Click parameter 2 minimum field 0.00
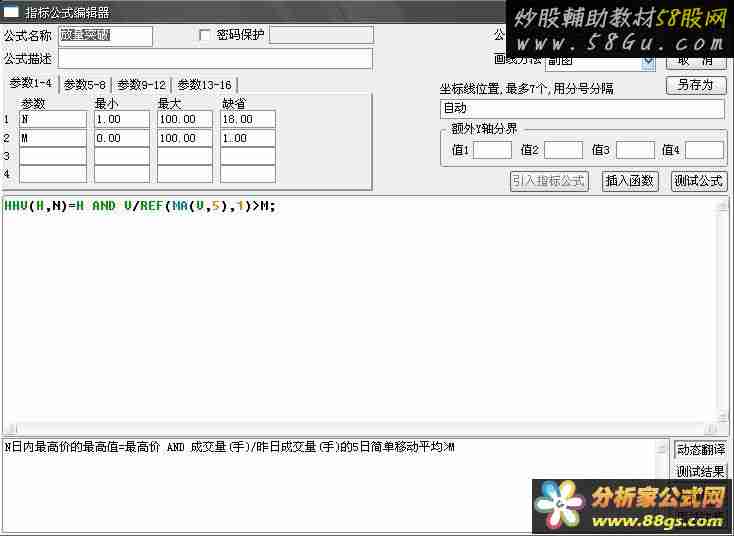Screen dimensions: 734x536 tap(122, 138)
